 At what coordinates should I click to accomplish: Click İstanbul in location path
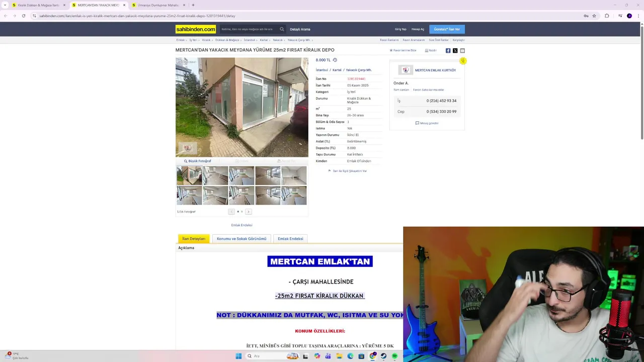(322, 70)
